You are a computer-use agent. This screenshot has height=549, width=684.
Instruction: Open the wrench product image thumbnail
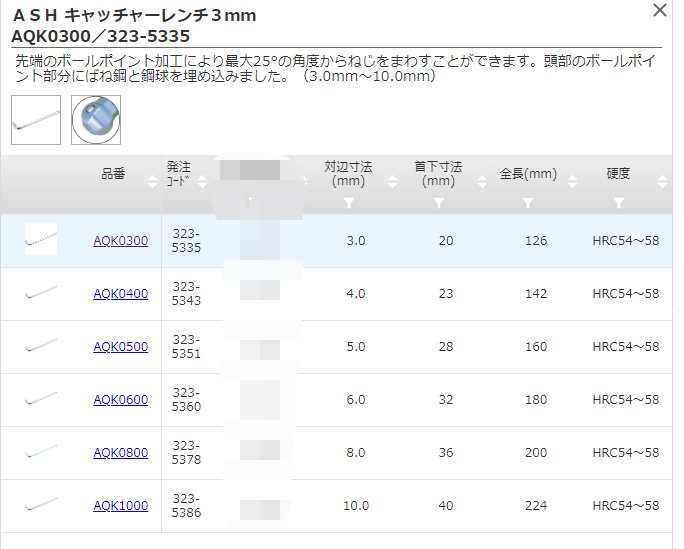tap(36, 120)
